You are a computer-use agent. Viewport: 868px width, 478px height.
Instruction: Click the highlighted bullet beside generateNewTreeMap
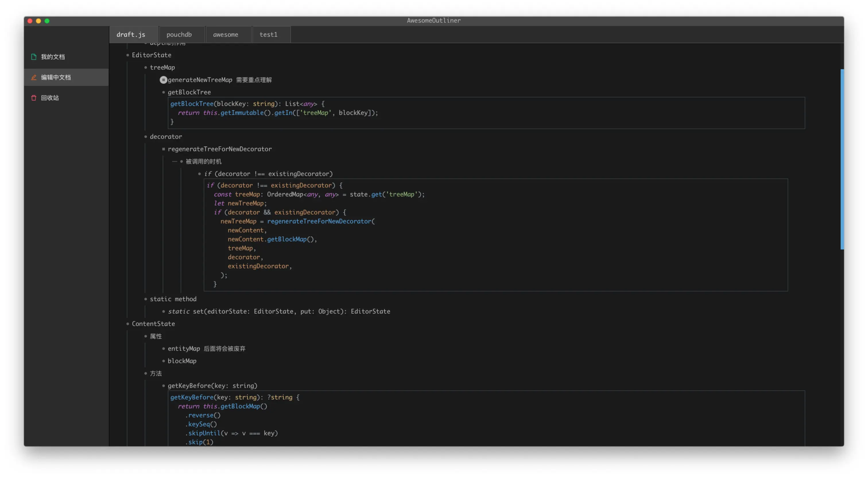163,80
